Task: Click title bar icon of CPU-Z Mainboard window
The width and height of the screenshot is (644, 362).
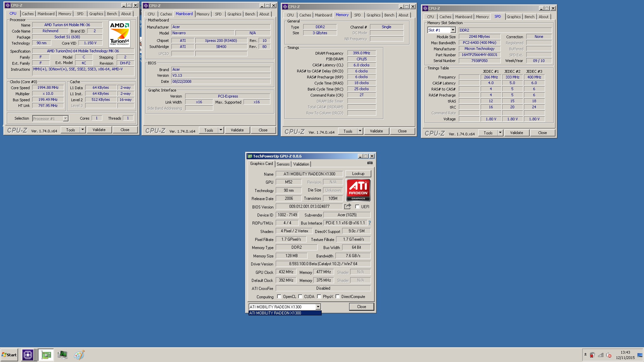Action: tap(146, 6)
